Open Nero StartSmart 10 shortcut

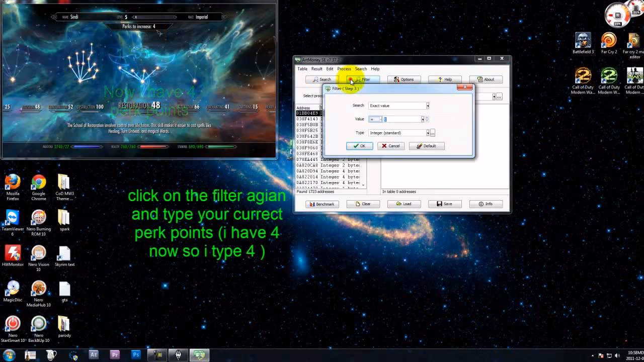[13, 329]
